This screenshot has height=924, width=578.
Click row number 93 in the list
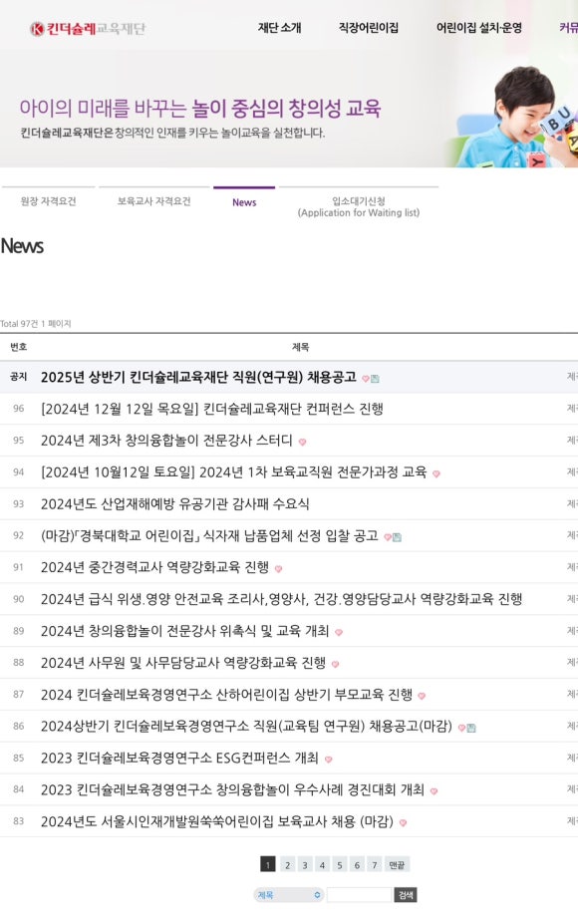tap(19, 503)
